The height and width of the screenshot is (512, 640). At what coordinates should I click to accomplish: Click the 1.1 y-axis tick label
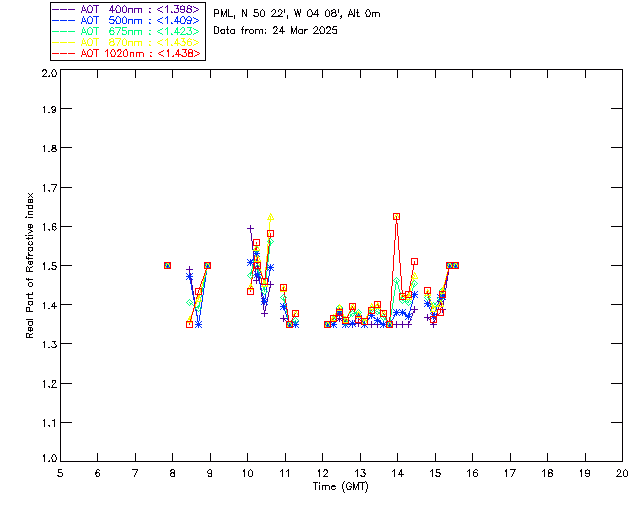click(x=49, y=423)
